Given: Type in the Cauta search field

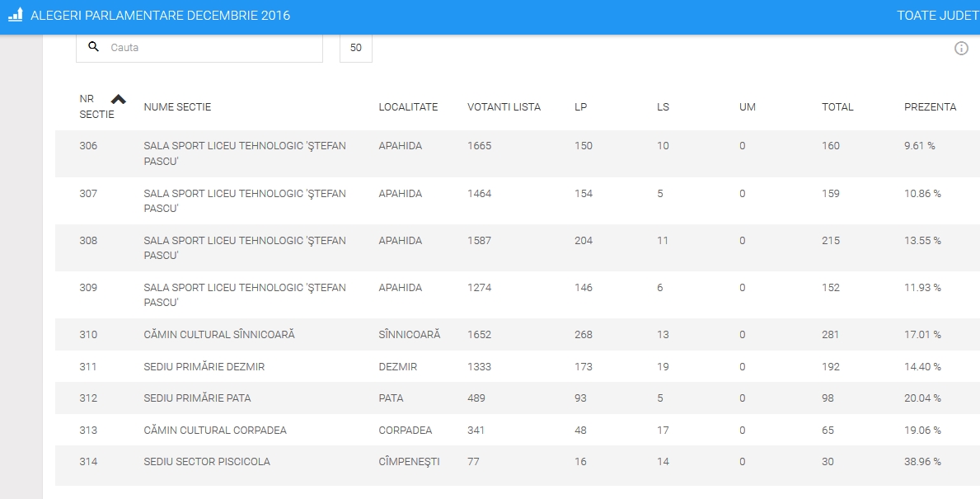Looking at the screenshot, I should 210,48.
